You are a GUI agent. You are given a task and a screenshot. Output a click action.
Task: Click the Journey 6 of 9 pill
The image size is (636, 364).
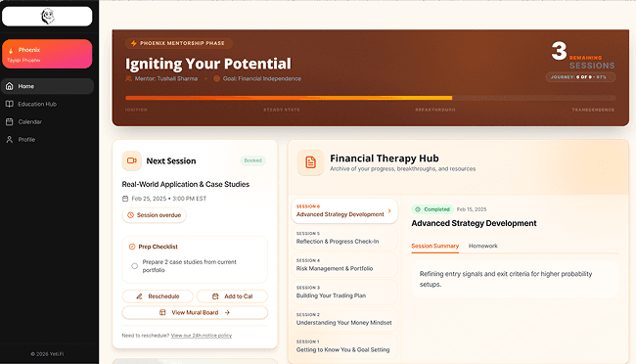point(580,76)
